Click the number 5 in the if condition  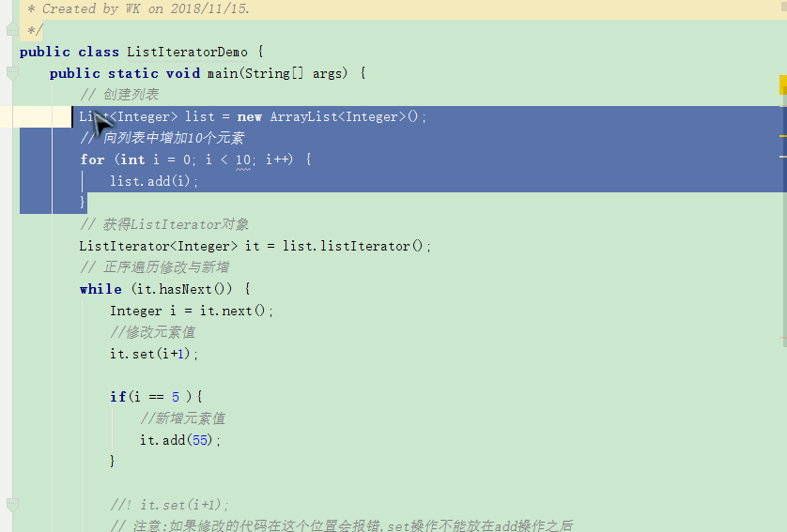176,397
